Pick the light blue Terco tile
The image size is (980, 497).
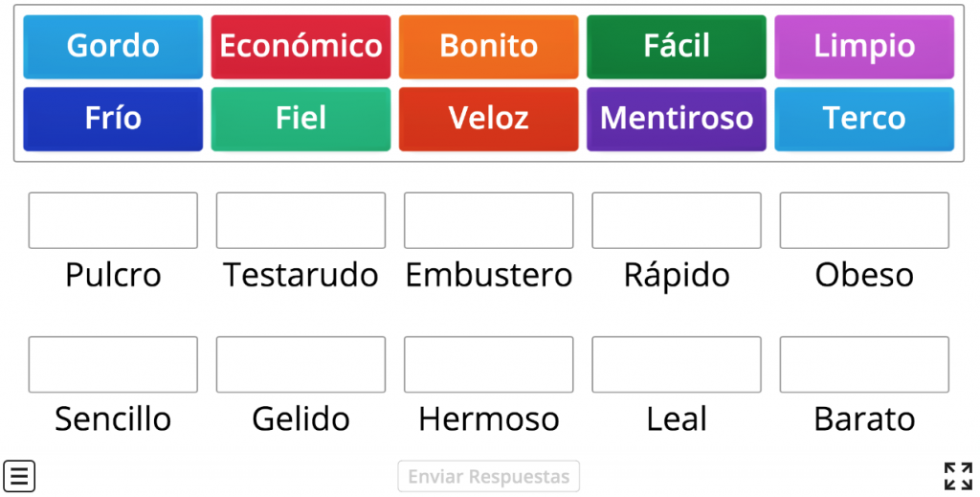[864, 119]
